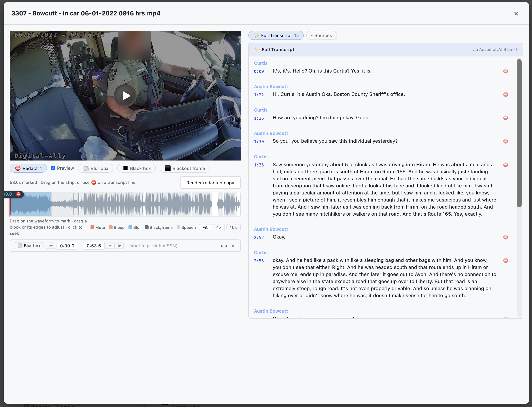Image resolution: width=532 pixels, height=407 pixels.
Task: Redact the 1:22 Austin Bowcutt line
Action: (506, 95)
